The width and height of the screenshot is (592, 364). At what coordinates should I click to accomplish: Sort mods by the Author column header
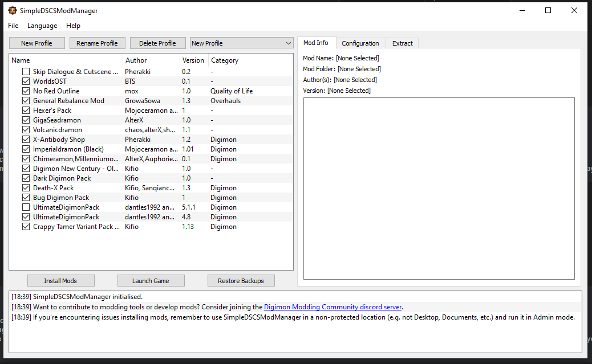coord(151,60)
